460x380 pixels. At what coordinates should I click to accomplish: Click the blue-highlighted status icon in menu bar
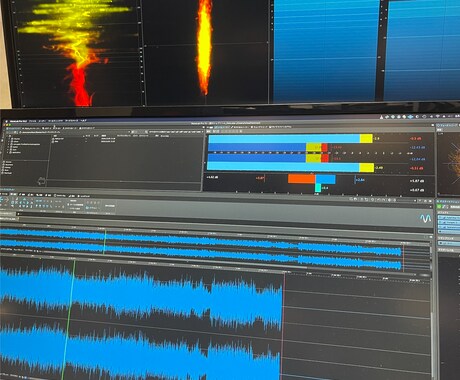pos(411,117)
